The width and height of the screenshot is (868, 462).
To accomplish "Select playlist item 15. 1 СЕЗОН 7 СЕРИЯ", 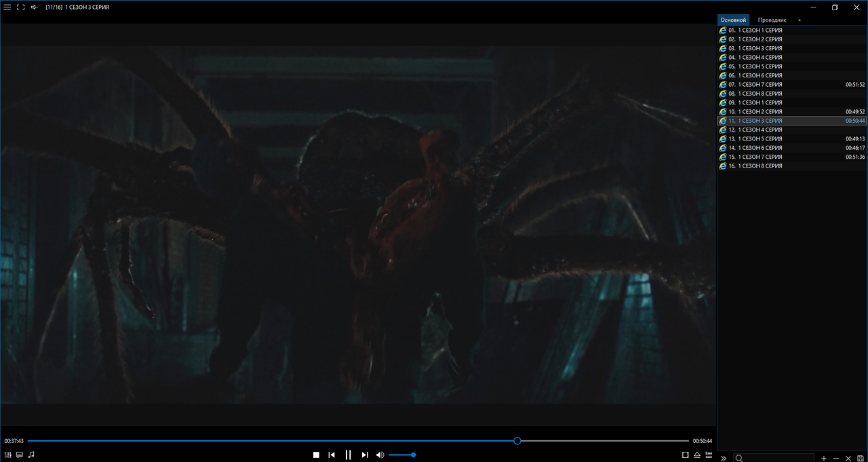I will [x=792, y=157].
